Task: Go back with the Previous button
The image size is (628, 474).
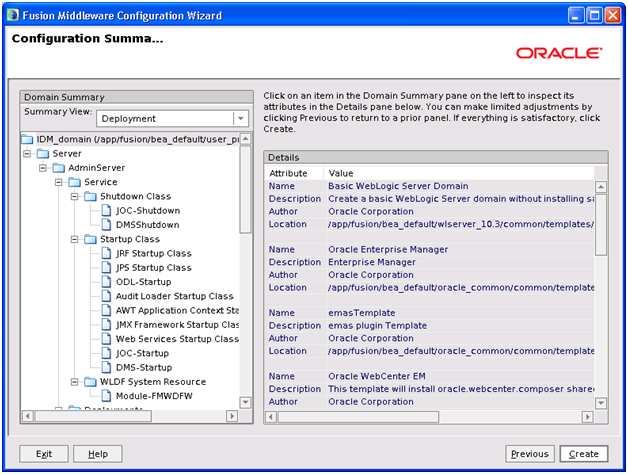Action: click(x=530, y=454)
